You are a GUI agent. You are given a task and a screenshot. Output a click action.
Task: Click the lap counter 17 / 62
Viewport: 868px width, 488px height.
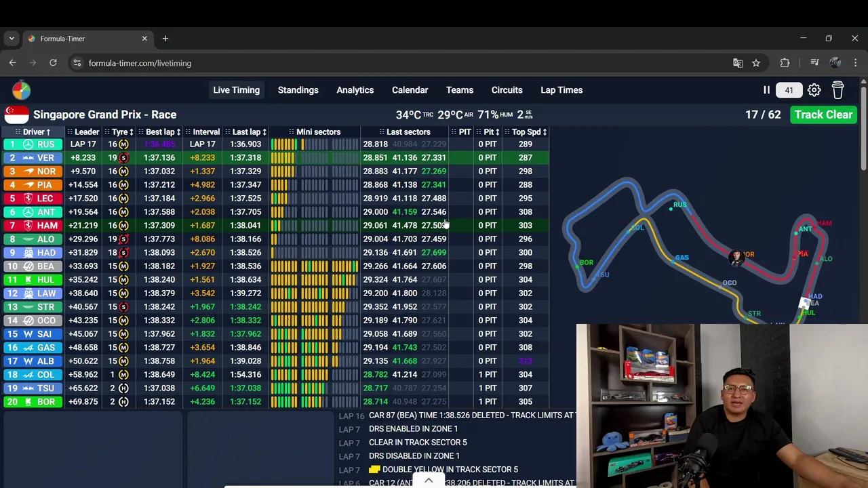[763, 115]
